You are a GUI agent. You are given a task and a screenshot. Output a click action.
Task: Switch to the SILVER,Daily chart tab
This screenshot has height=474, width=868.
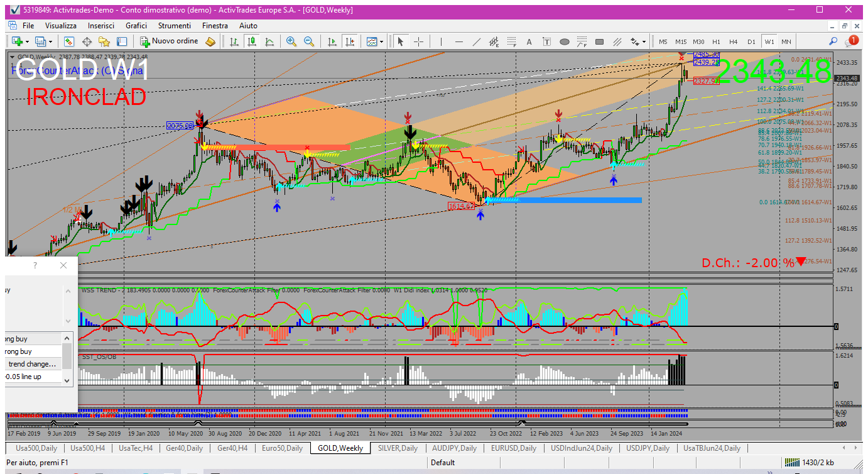point(398,448)
